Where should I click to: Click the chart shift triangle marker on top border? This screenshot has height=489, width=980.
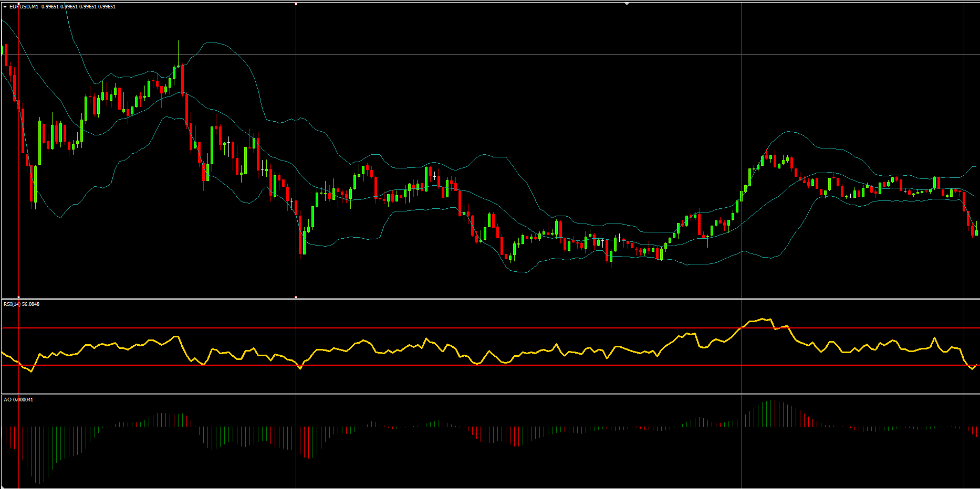tap(627, 4)
